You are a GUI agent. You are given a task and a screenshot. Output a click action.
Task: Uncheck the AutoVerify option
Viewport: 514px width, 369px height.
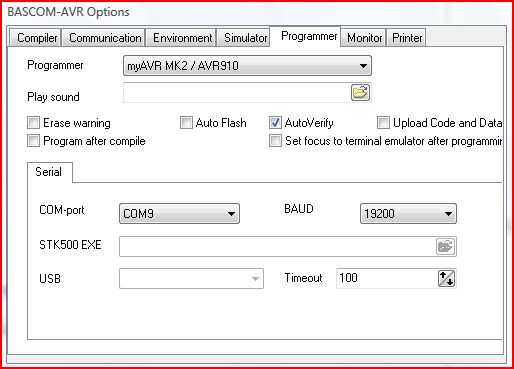tap(275, 123)
